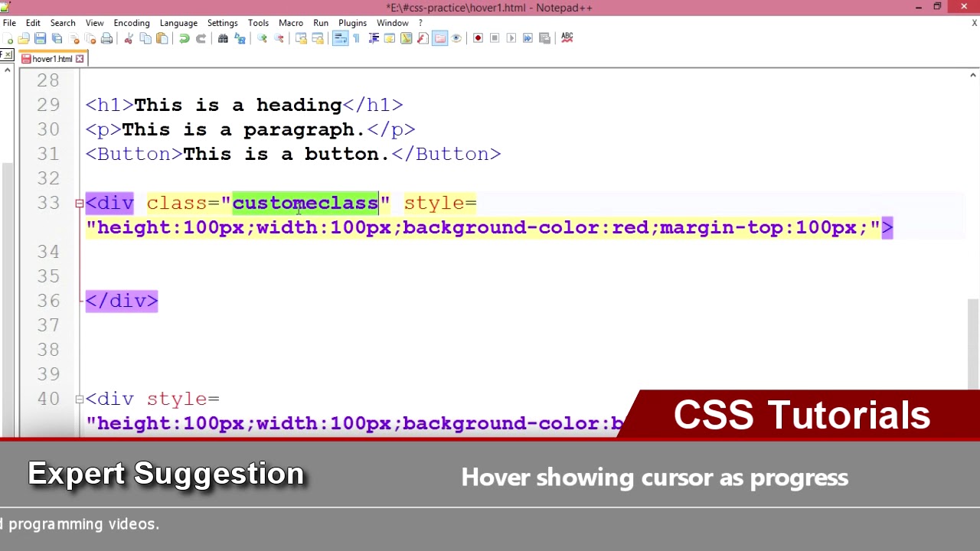Viewport: 980px width, 551px height.
Task: Save the file with the floppy icon
Action: point(41,37)
